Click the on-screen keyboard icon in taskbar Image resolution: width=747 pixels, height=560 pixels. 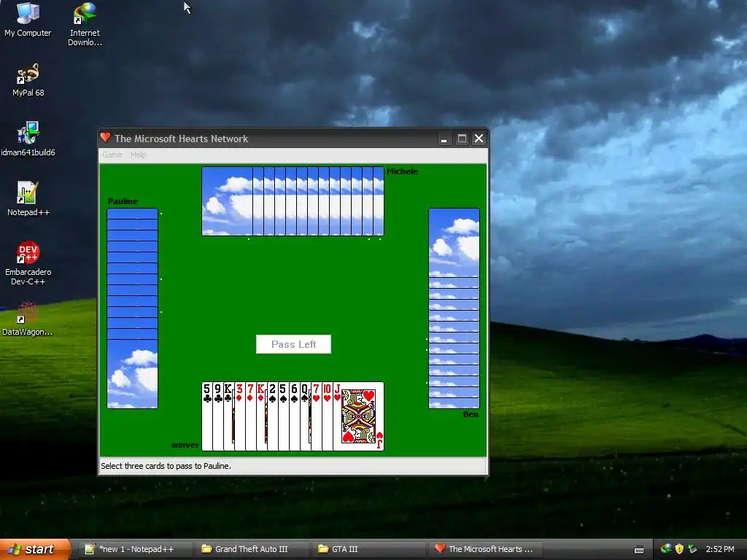point(639,550)
